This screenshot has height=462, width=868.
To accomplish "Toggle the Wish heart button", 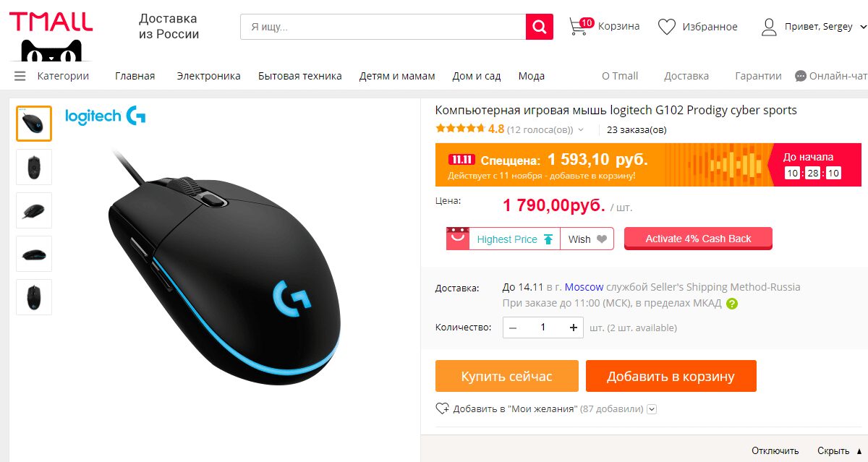I will 587,239.
